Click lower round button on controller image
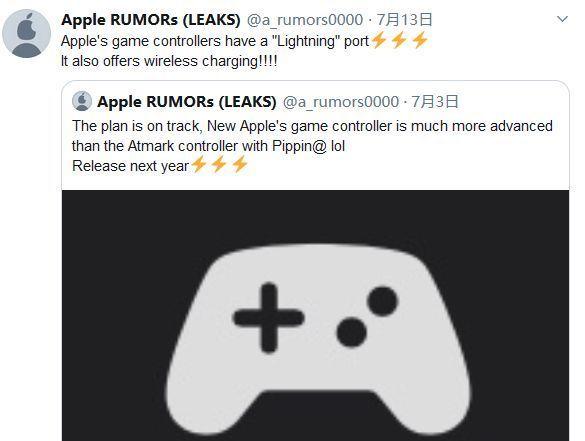This screenshot has height=441, width=585. (351, 332)
